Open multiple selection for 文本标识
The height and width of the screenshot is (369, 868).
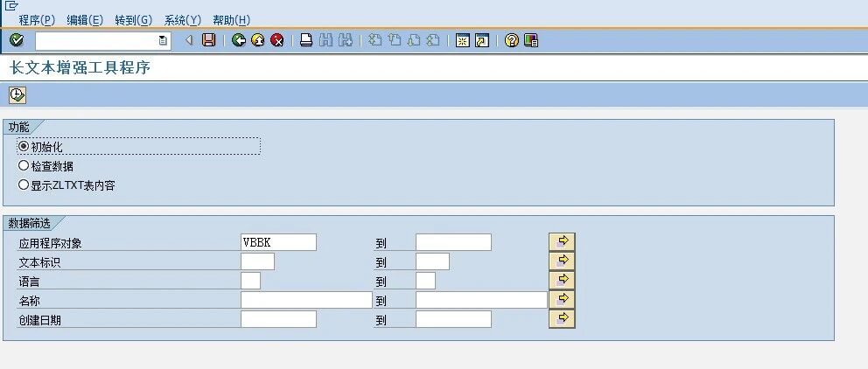[562, 261]
